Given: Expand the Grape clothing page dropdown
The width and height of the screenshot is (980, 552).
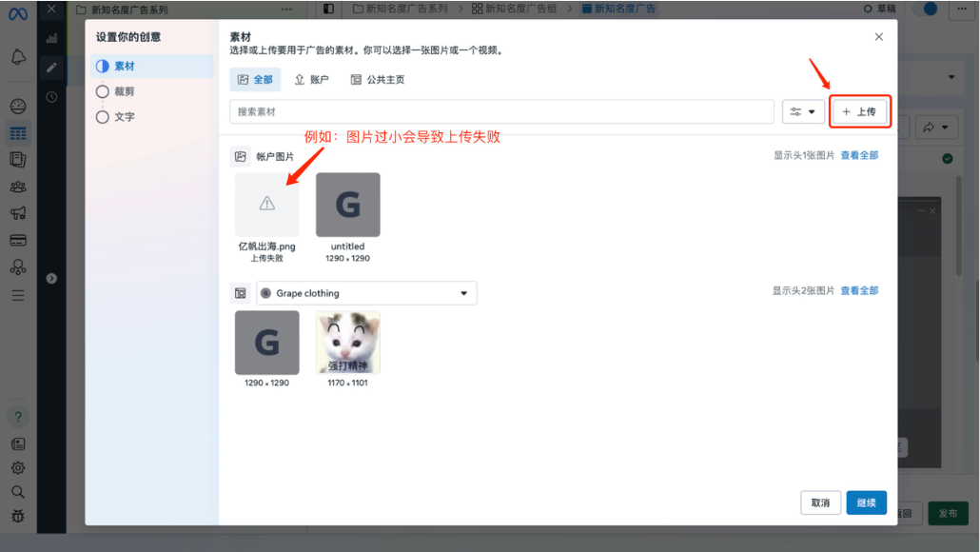Looking at the screenshot, I should click(x=366, y=293).
